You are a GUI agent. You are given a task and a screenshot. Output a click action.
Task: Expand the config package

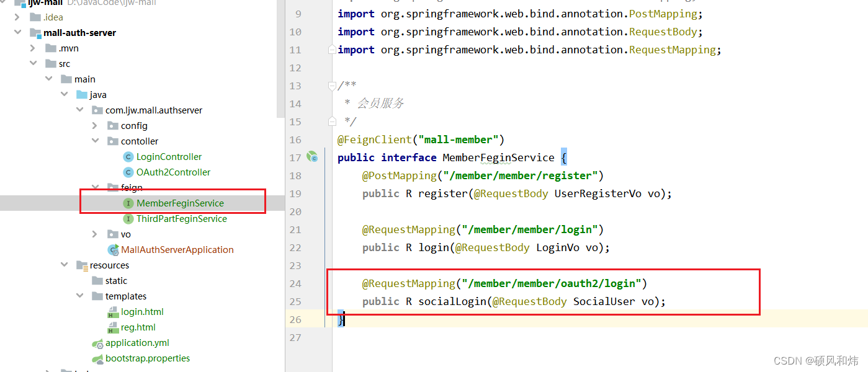coord(95,126)
